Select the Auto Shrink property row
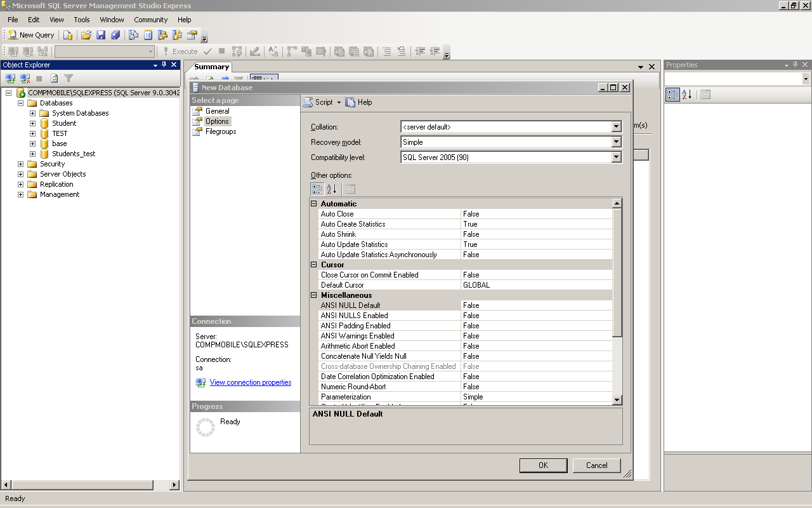The width and height of the screenshot is (812, 508). 466,234
